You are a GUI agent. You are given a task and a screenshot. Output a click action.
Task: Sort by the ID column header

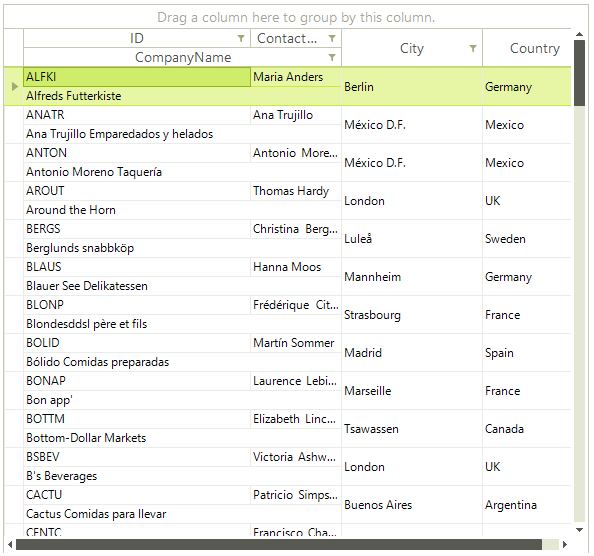137,38
